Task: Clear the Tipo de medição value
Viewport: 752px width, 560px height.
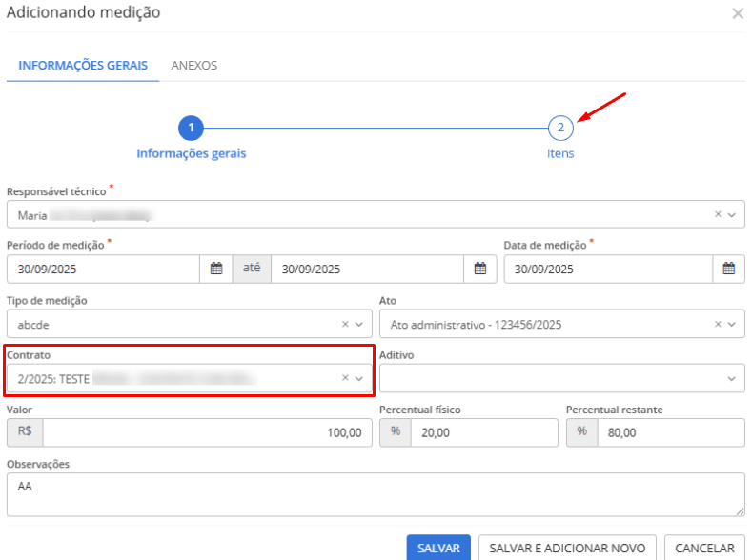Action: tap(346, 325)
